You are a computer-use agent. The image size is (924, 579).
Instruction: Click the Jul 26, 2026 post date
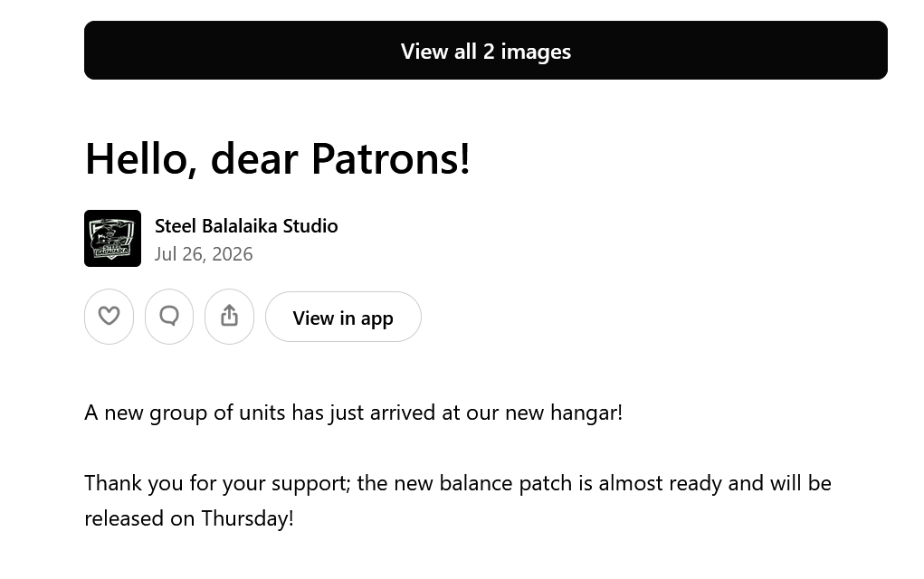tap(204, 254)
